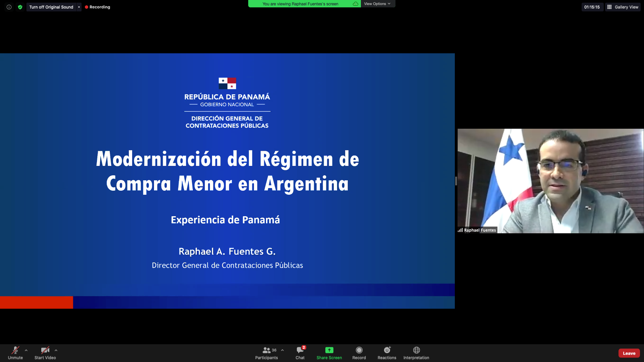This screenshot has height=362, width=644.
Task: Expand video options arrow beside Start Video
Action: [x=56, y=350]
